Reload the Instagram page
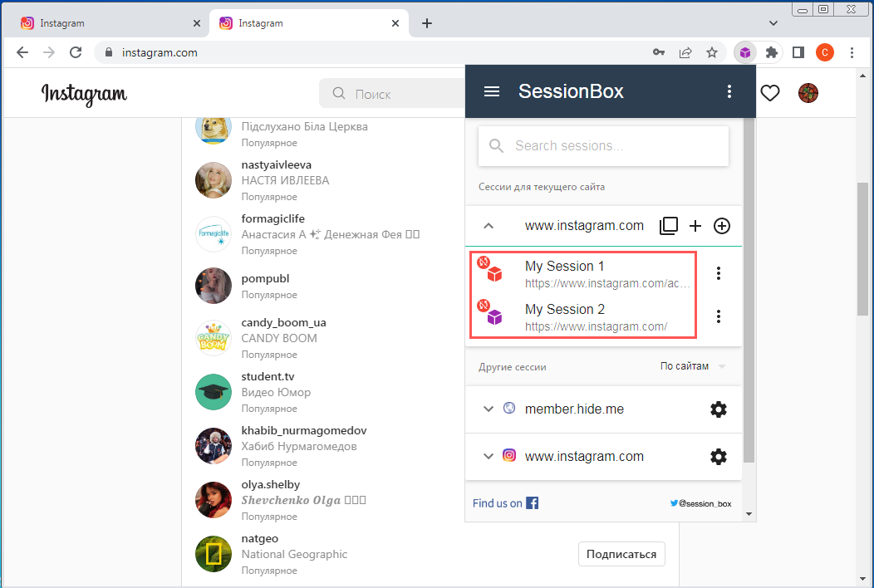The width and height of the screenshot is (874, 588). coord(76,53)
